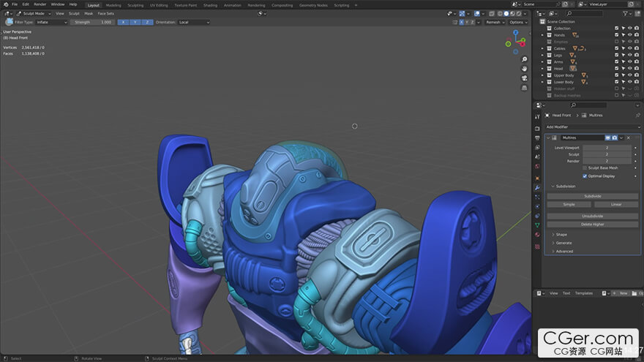644x362 pixels.
Task: Open the Filter Type Inflate dropdown
Action: pos(51,22)
